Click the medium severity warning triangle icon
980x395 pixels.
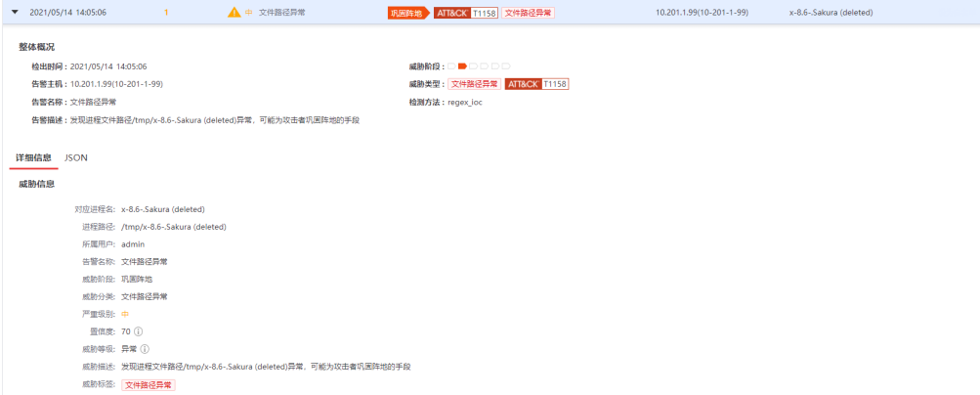(234, 13)
